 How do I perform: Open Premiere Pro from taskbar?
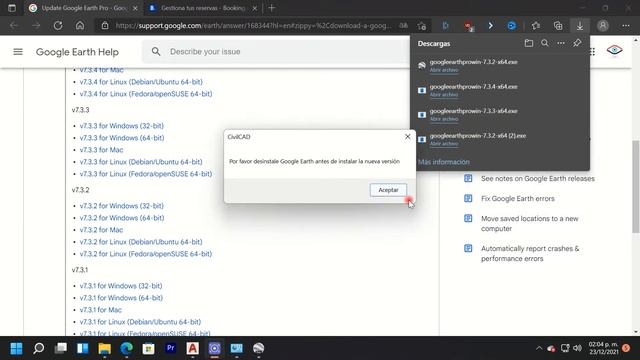tap(171, 348)
